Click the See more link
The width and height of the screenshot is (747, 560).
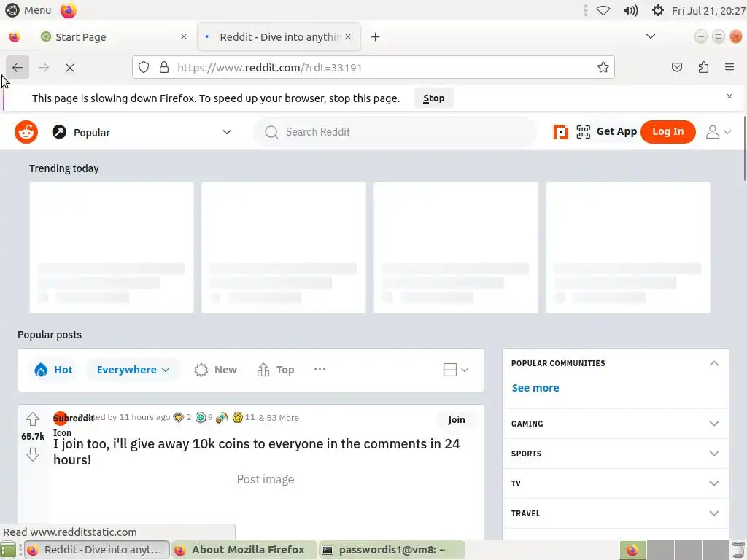click(x=535, y=388)
